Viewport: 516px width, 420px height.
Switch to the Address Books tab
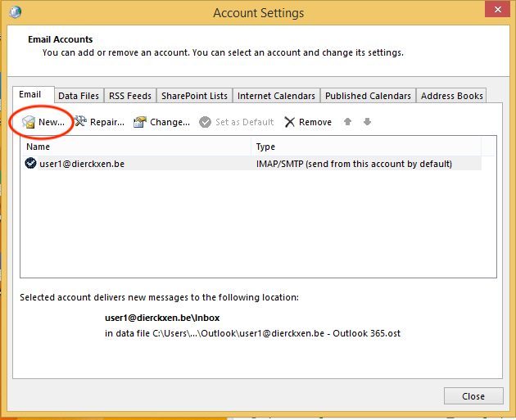pyautogui.click(x=451, y=96)
